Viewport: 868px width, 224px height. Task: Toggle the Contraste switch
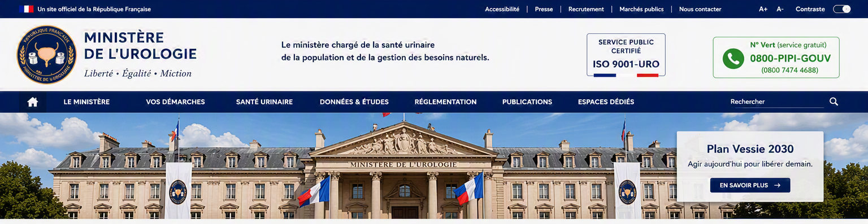tap(841, 9)
